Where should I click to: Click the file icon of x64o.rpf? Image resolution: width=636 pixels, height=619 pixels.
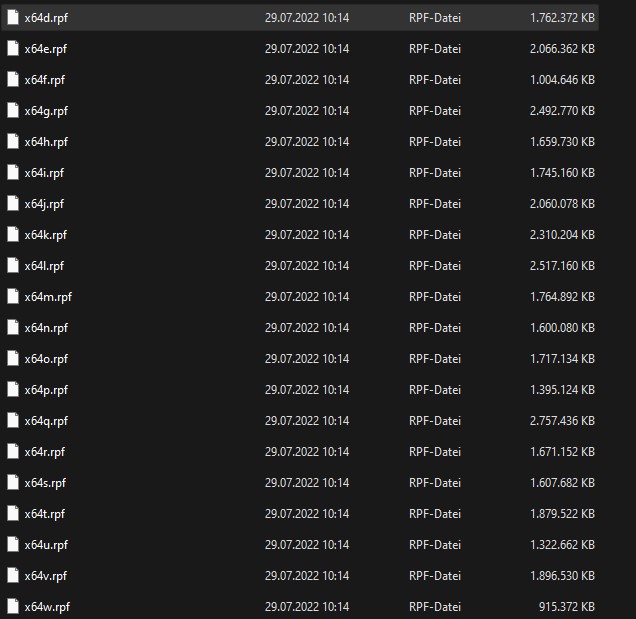tap(13, 358)
